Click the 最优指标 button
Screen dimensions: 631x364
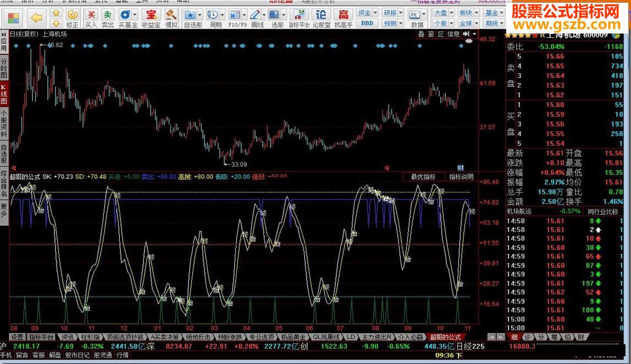423,177
